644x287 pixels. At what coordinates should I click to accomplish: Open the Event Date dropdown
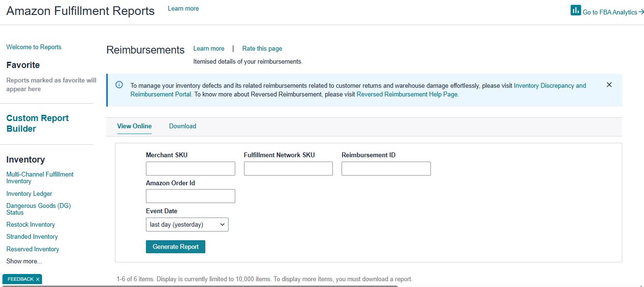coord(187,224)
